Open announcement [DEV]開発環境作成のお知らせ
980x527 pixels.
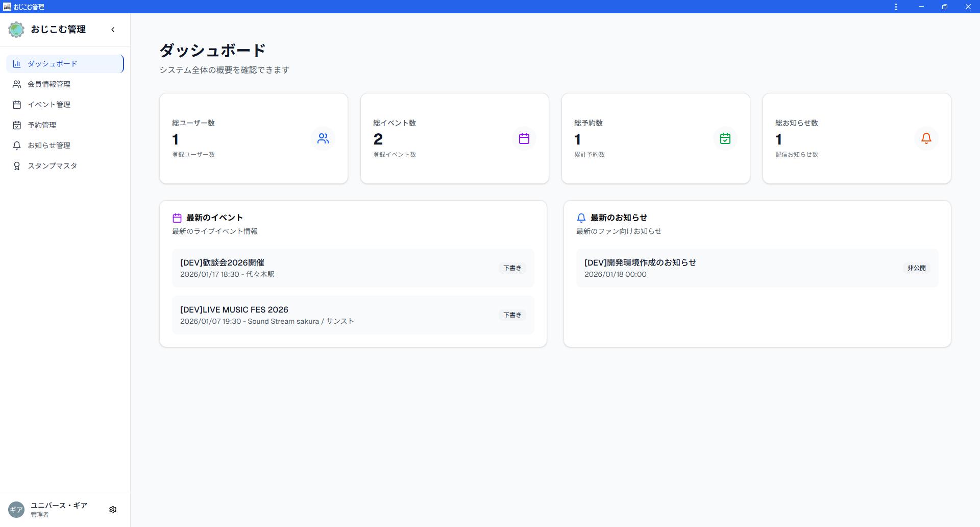coord(640,262)
